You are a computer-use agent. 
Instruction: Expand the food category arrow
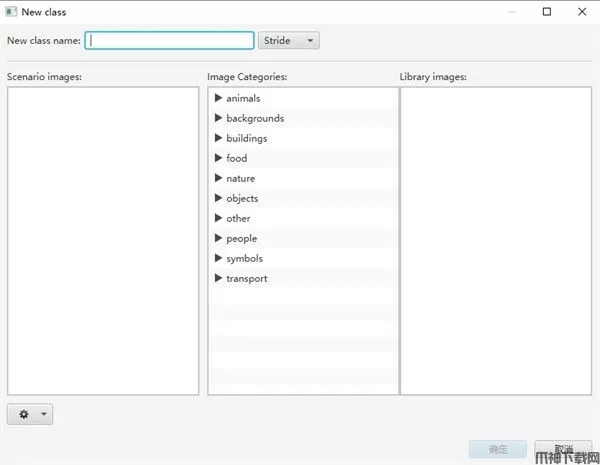pyautogui.click(x=218, y=158)
